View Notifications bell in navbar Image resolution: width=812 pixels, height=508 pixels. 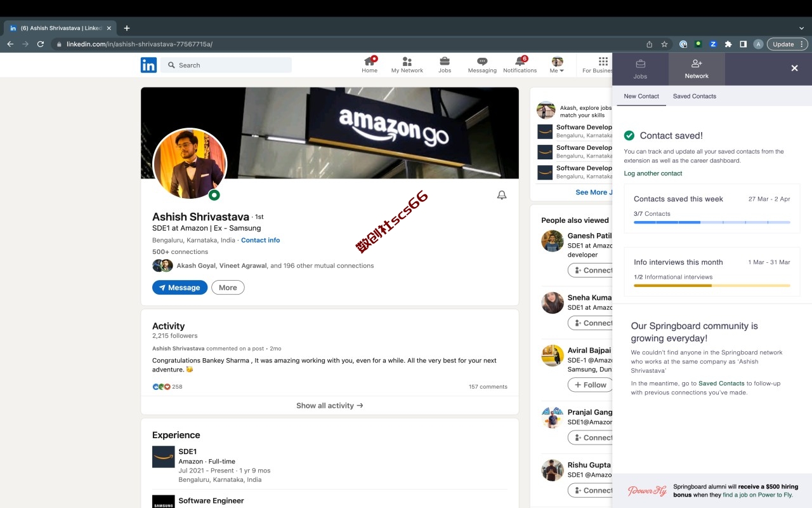pos(520,65)
